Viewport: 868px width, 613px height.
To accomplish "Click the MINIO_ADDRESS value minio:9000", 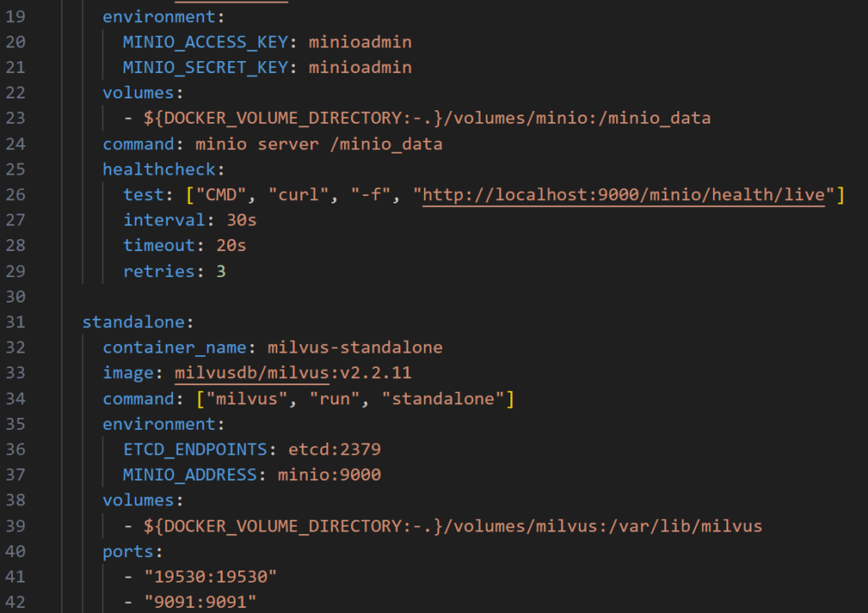I will click(x=330, y=475).
